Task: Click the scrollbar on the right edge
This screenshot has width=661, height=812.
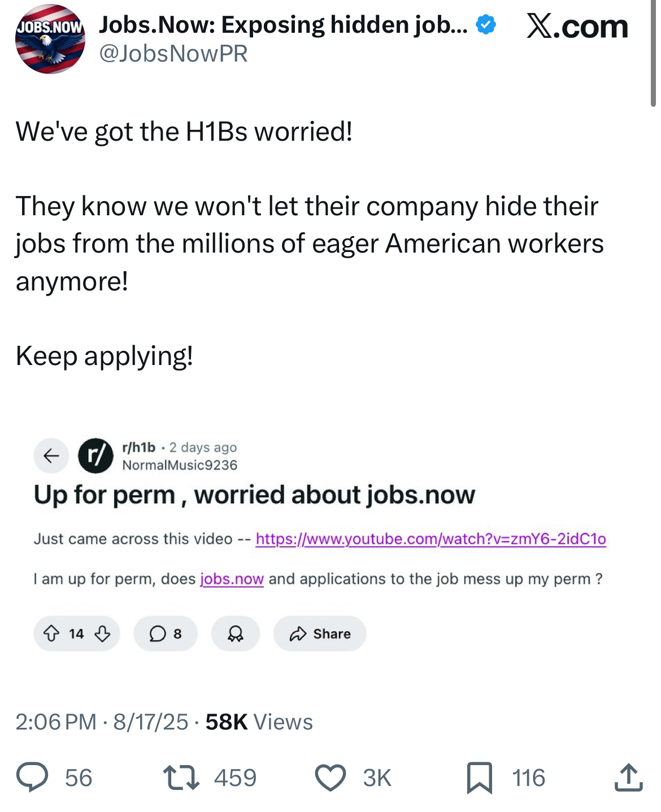Action: point(653,54)
